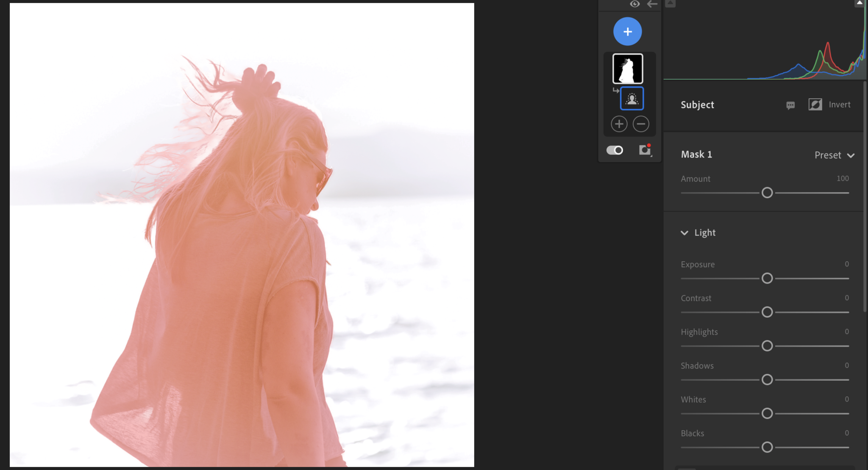Subtract from mask using the circled minus icon

click(641, 124)
